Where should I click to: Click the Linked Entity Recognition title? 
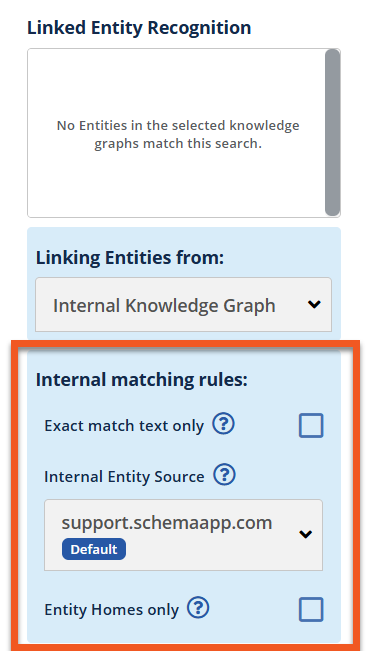tap(139, 28)
